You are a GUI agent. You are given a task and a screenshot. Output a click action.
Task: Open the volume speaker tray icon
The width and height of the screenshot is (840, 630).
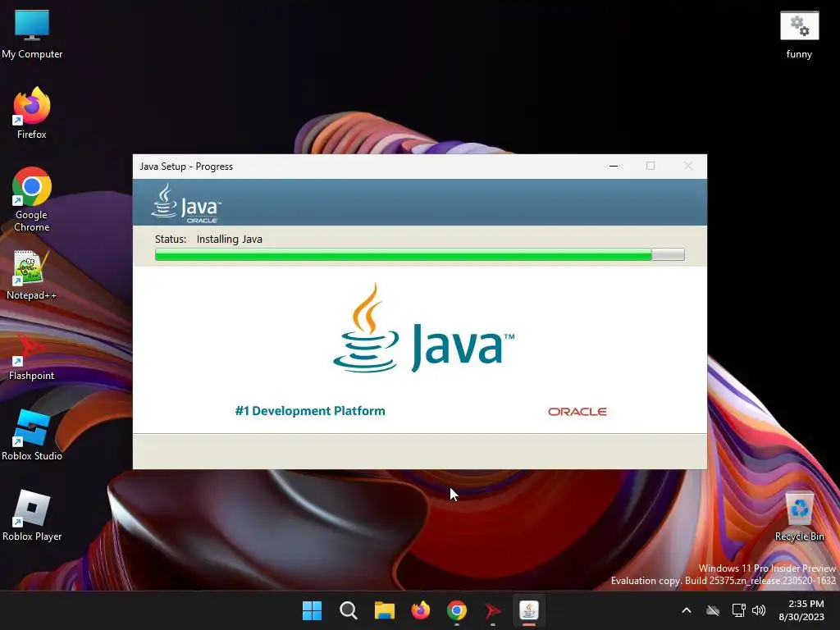point(759,610)
